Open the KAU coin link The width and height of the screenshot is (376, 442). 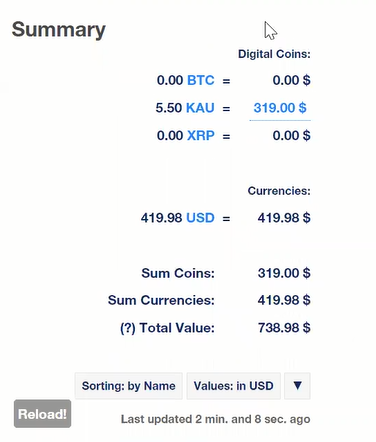[x=200, y=108]
